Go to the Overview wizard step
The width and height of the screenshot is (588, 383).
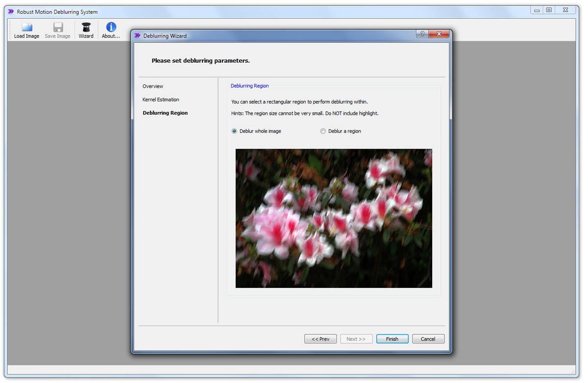(x=153, y=86)
